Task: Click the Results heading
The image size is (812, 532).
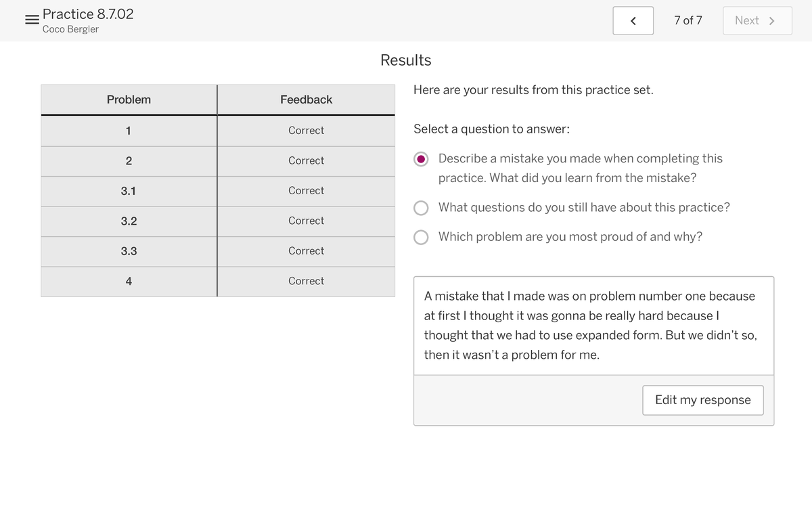Action: (405, 60)
